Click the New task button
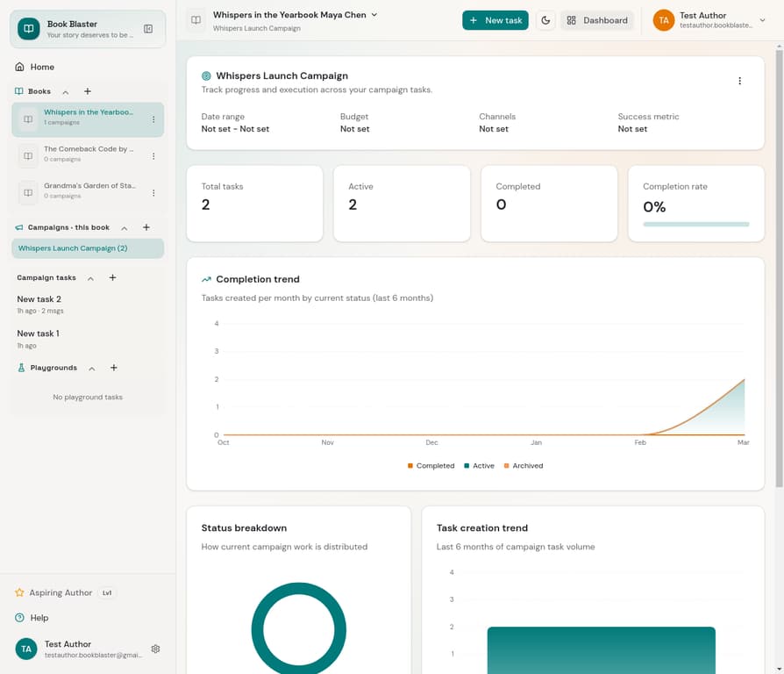The width and height of the screenshot is (784, 674). coord(495,20)
